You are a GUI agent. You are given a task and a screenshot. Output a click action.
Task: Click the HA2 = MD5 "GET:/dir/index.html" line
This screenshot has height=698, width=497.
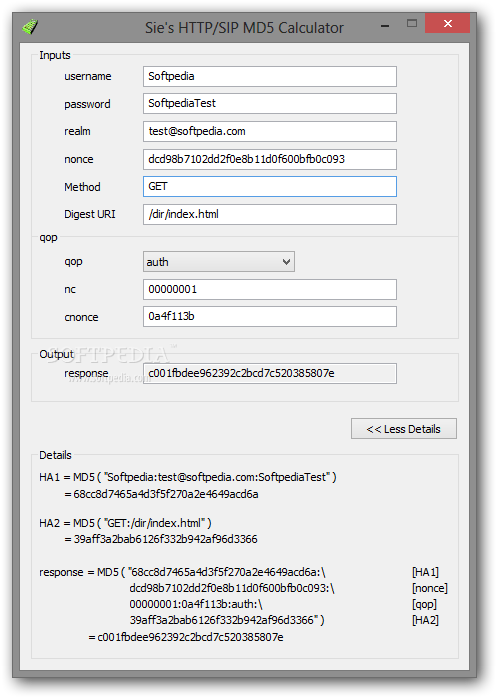tap(125, 523)
